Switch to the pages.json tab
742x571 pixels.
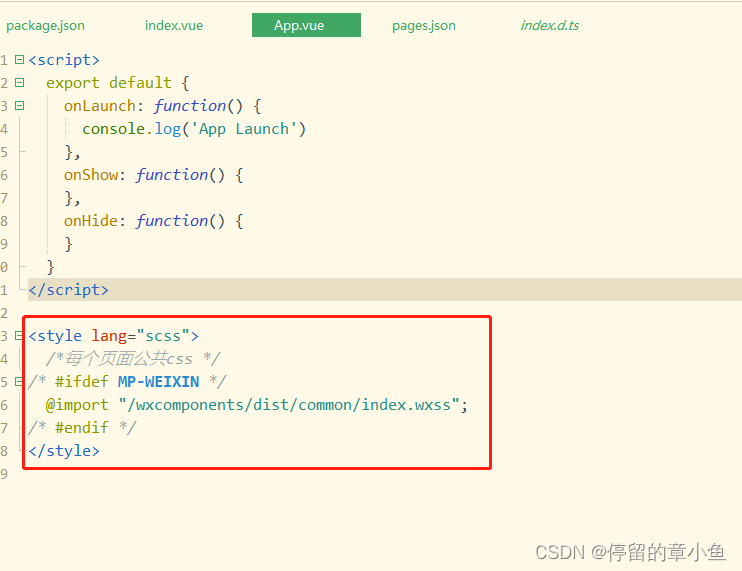[x=424, y=26]
